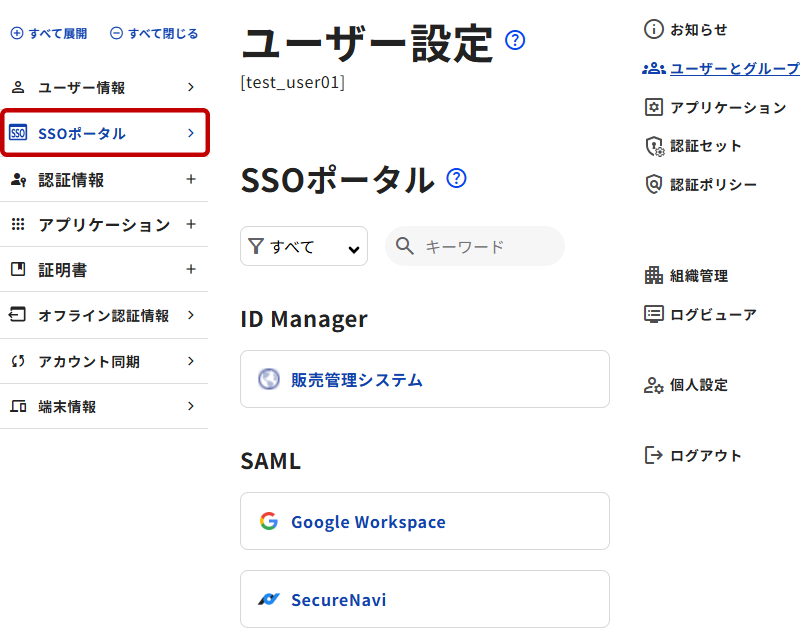The height and width of the screenshot is (632, 800).
Task: Expand the 証明書 sidebar section
Action: click(x=191, y=269)
